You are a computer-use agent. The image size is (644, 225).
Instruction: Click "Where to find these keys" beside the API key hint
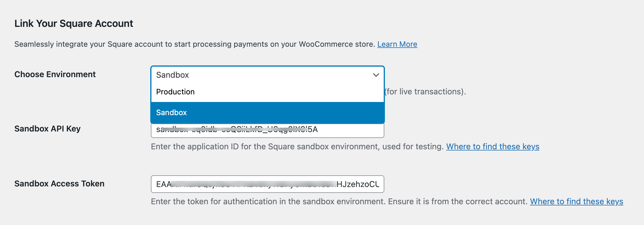pyautogui.click(x=493, y=147)
